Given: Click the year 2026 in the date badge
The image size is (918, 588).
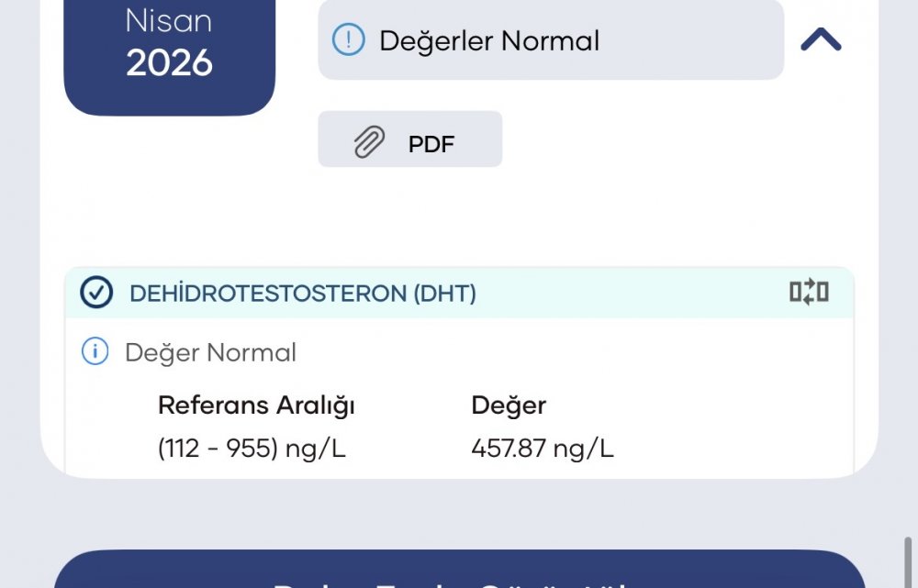Looking at the screenshot, I should (x=169, y=62).
